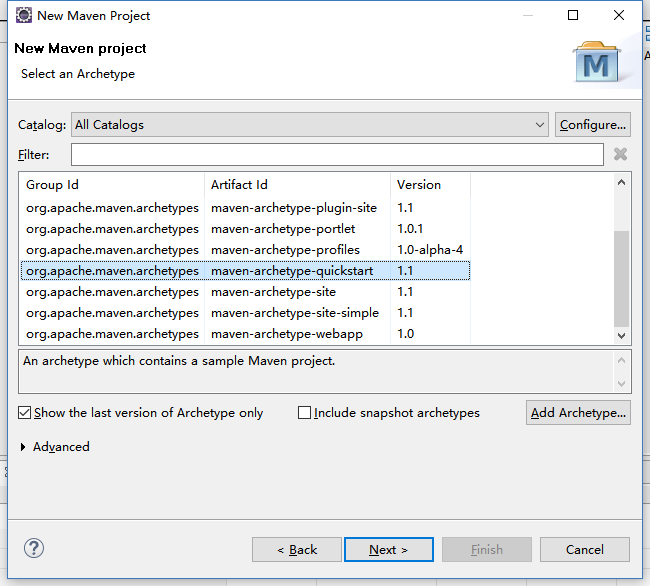Sort by Artifact Id column header
The width and height of the screenshot is (650, 586).
(297, 185)
